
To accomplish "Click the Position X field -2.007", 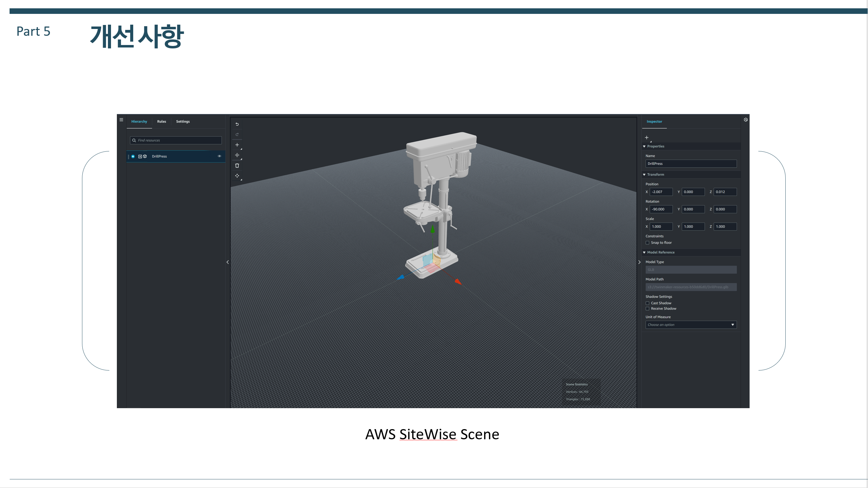I will click(661, 192).
